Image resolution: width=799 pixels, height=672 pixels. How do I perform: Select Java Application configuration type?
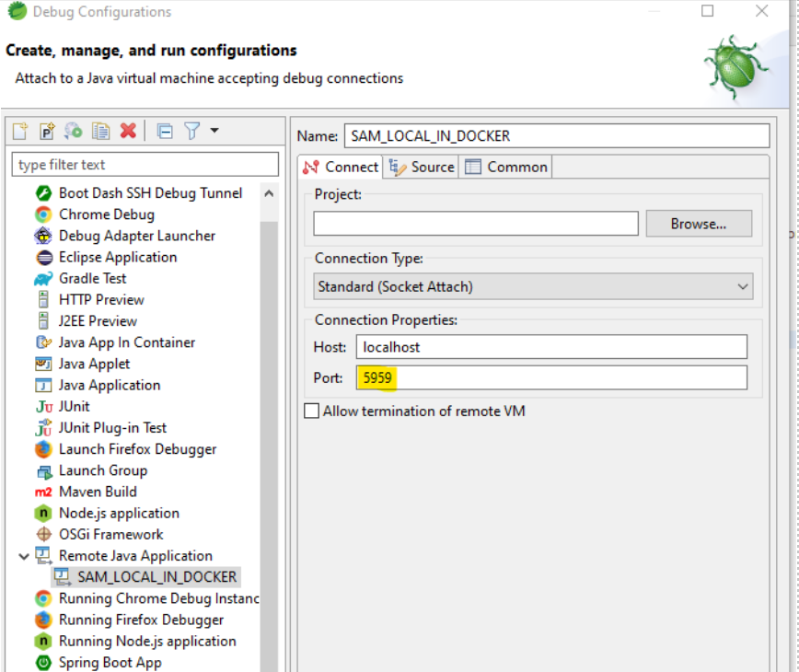point(110,385)
